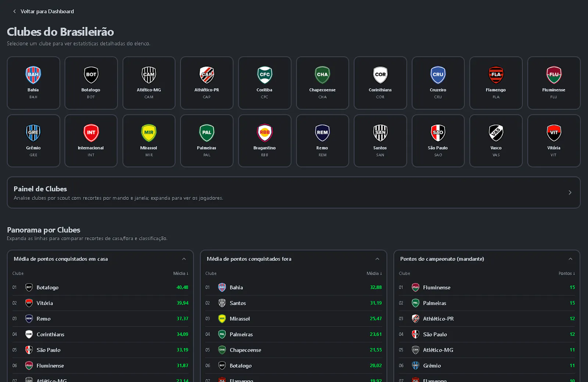588x382 pixels.
Task: Sort mandante table by Pontos column
Action: (x=567, y=273)
